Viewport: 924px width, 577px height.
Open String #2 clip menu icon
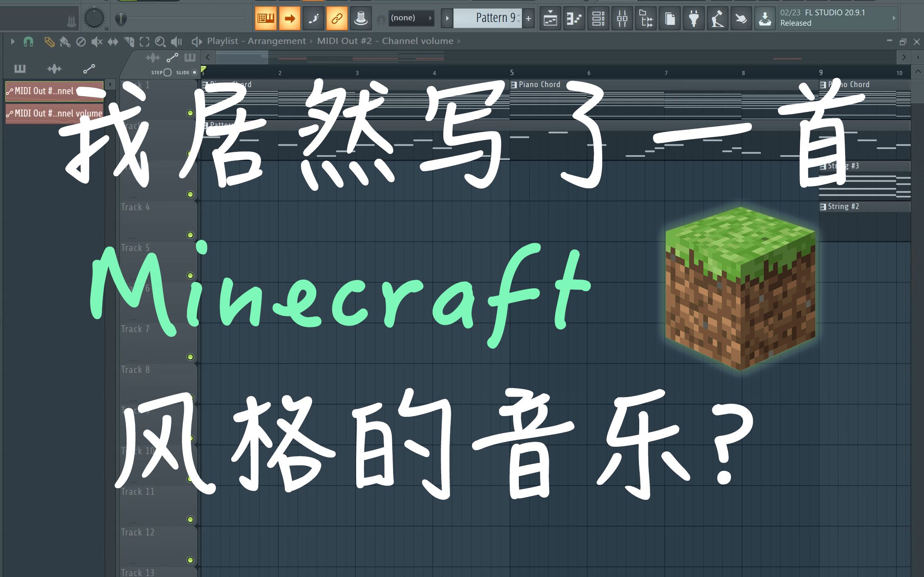tap(823, 207)
